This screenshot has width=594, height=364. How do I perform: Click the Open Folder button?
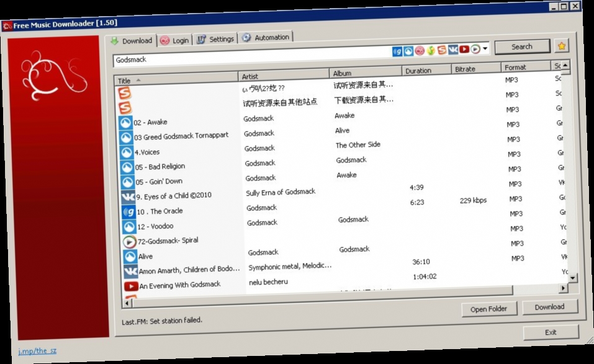pyautogui.click(x=489, y=309)
